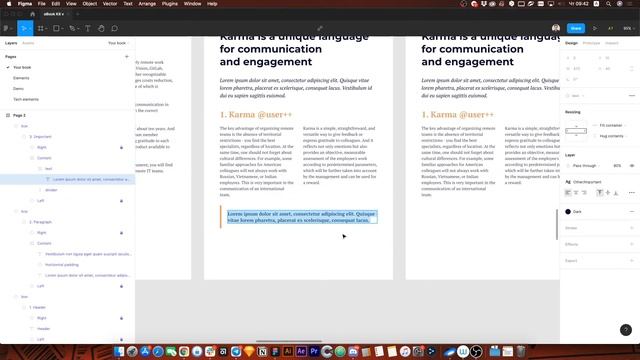Set vertical text alignment to middle

tap(608, 193)
